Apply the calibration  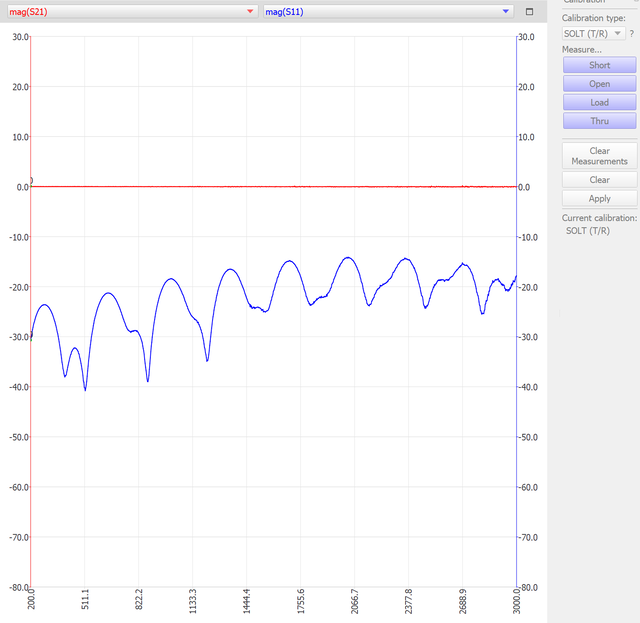(599, 199)
